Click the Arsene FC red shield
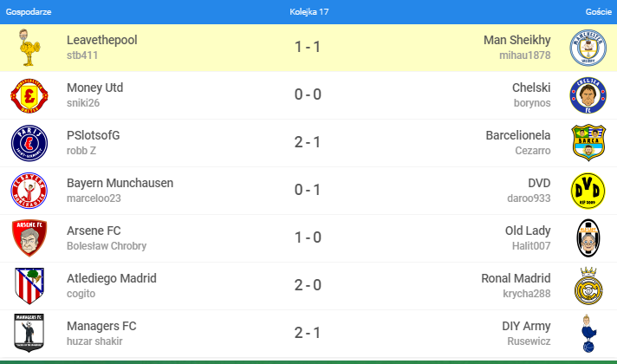This screenshot has width=617, height=364. click(29, 238)
